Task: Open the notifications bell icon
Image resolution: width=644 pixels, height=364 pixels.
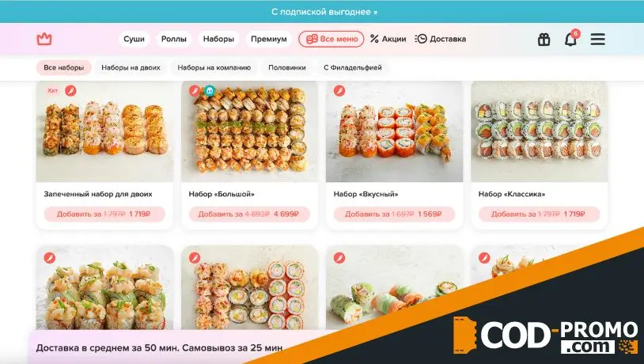Action: coord(570,40)
